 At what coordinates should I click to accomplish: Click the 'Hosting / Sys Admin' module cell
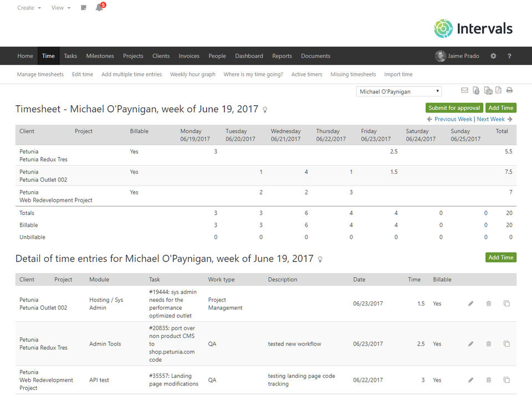coord(106,304)
